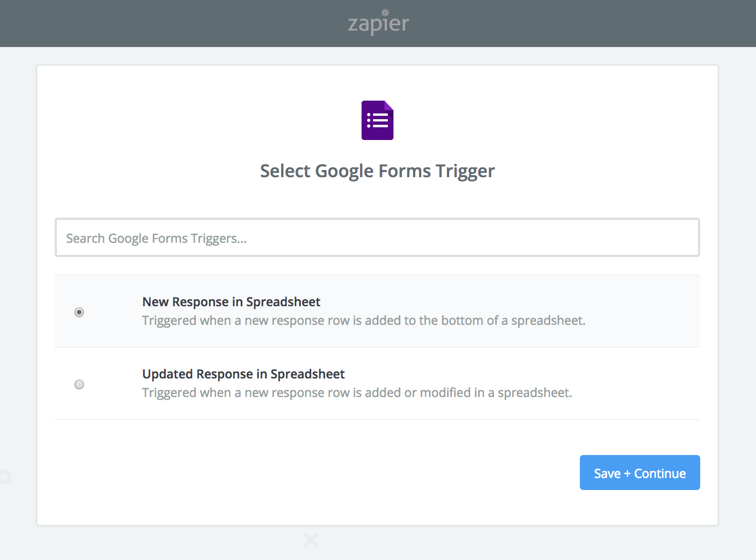Click the asterisk above the Zapier wordmark
756x560 pixels.
point(385,12)
